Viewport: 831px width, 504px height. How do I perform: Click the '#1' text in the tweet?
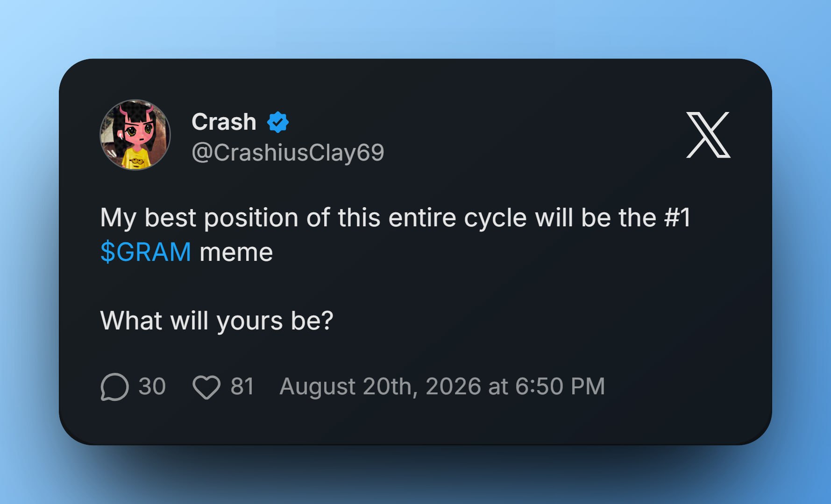pyautogui.click(x=677, y=217)
